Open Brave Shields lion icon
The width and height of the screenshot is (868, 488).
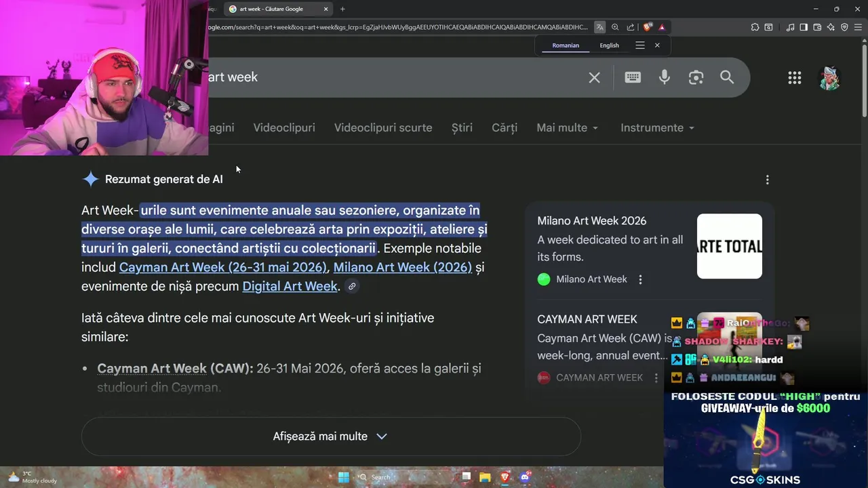(647, 27)
